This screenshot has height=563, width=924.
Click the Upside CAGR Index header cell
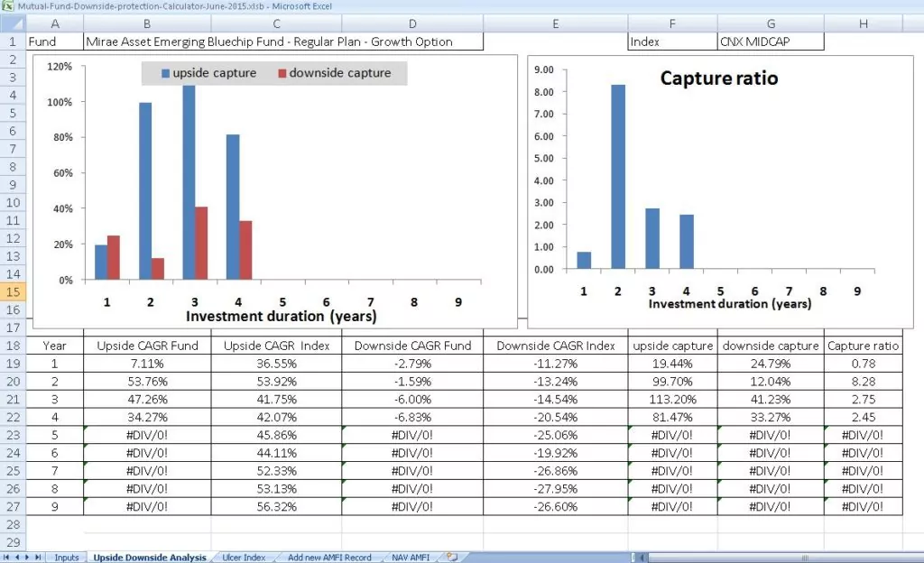[x=276, y=346]
